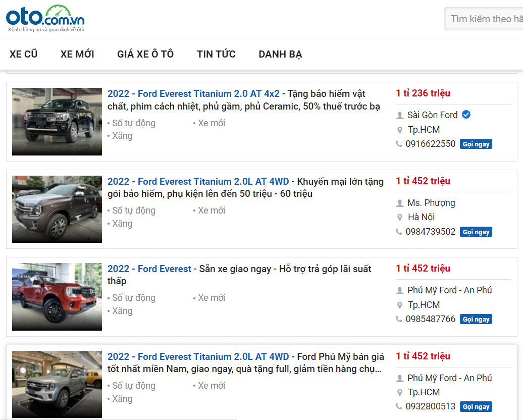Viewport: 523px width, 420px height.
Task: Click phone icon beside 0985487766
Action: pos(399,319)
